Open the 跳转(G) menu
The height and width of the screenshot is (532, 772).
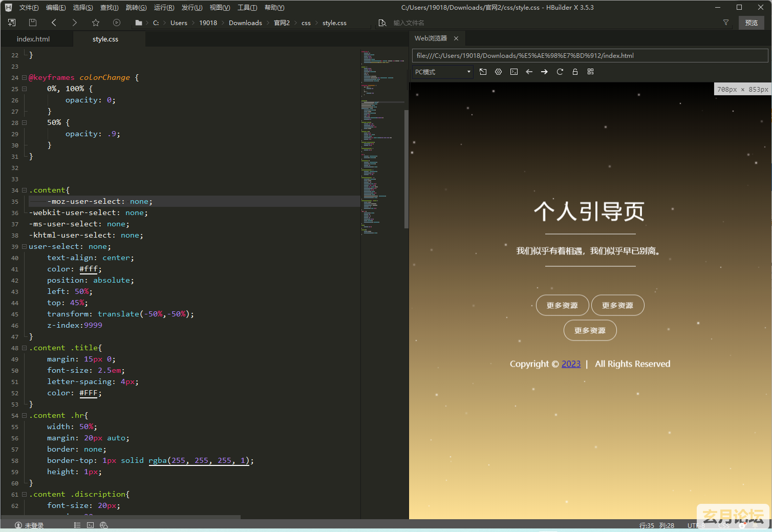pyautogui.click(x=136, y=8)
